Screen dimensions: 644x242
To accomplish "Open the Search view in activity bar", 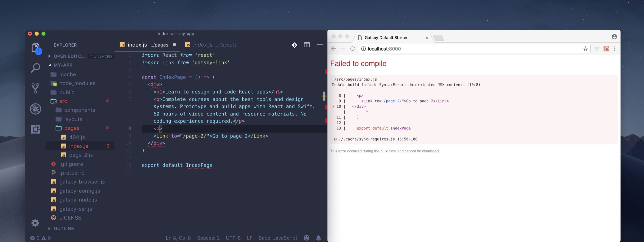I will [35, 68].
